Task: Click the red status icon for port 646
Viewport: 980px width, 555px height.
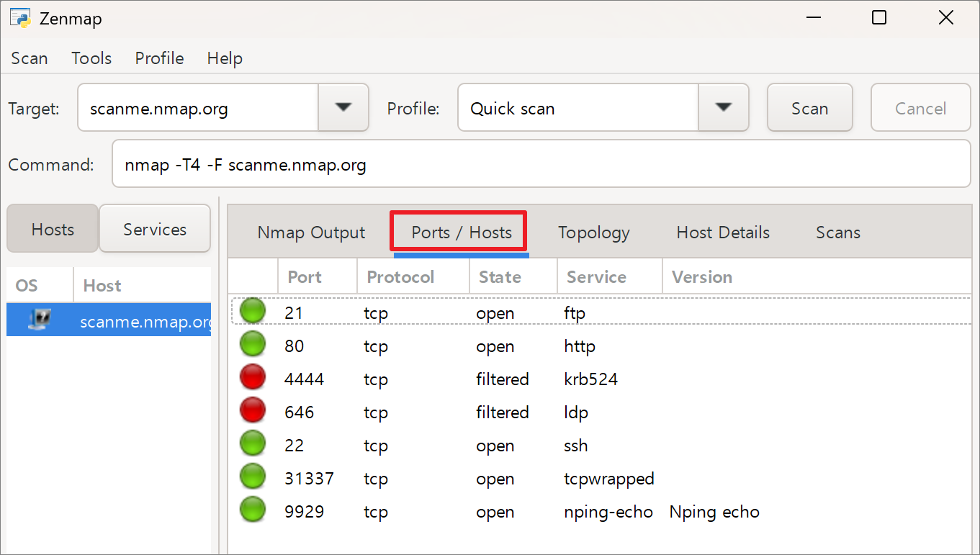Action: (x=253, y=411)
